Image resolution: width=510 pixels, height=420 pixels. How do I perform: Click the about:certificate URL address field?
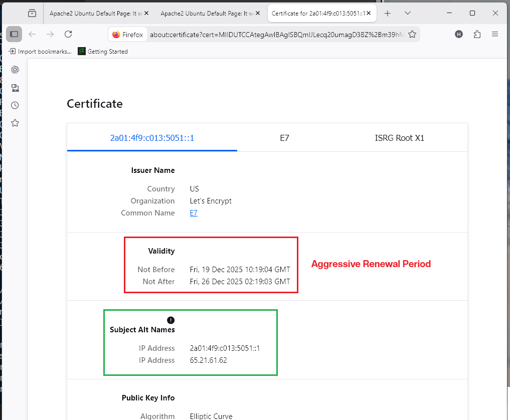[276, 34]
